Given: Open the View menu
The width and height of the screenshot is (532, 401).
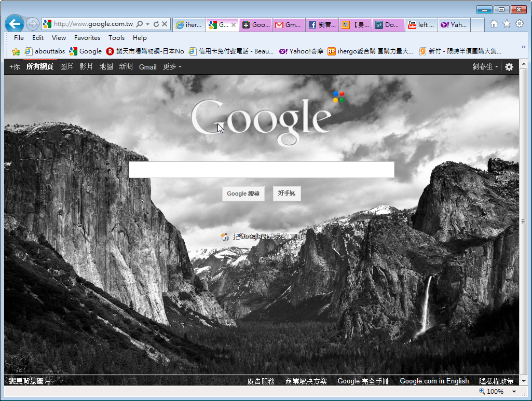Looking at the screenshot, I should point(59,38).
